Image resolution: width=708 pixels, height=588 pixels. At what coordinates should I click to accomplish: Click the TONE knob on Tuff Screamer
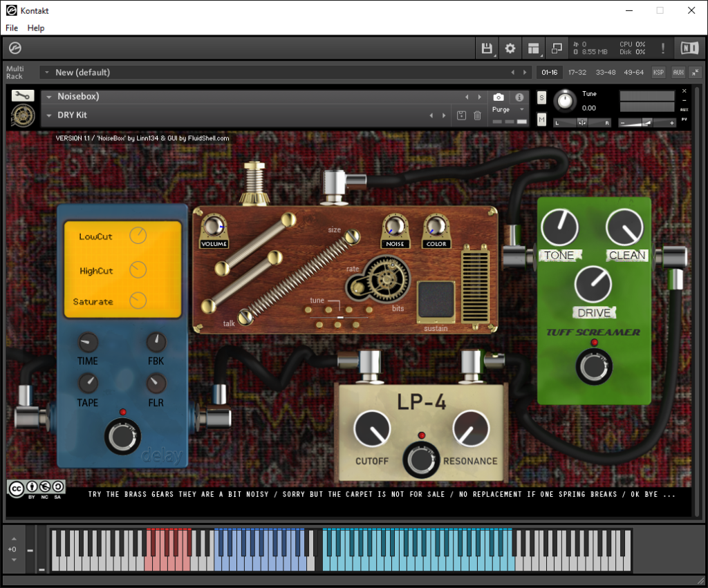click(x=559, y=227)
